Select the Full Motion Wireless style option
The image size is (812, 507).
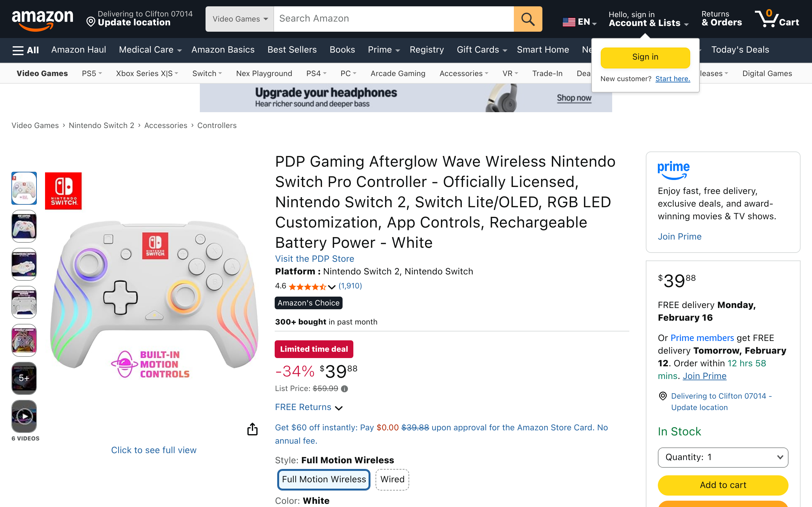324,479
